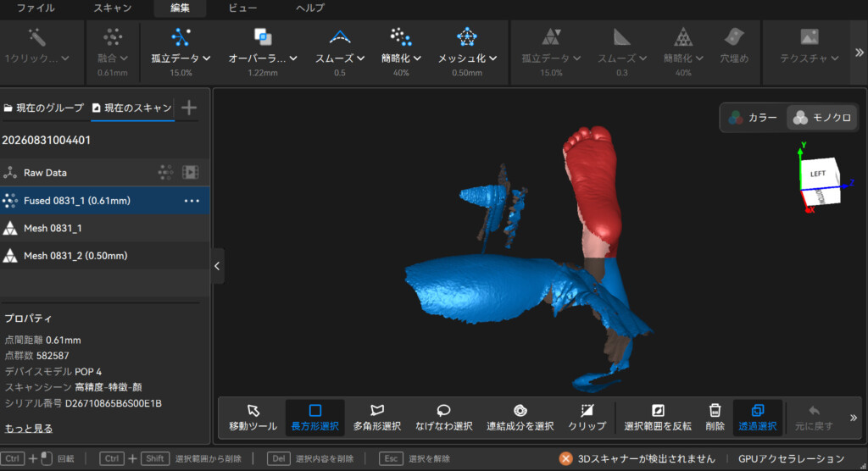Select the 移動ツール move tool
Viewport: 868px width, 471px height.
point(253,418)
